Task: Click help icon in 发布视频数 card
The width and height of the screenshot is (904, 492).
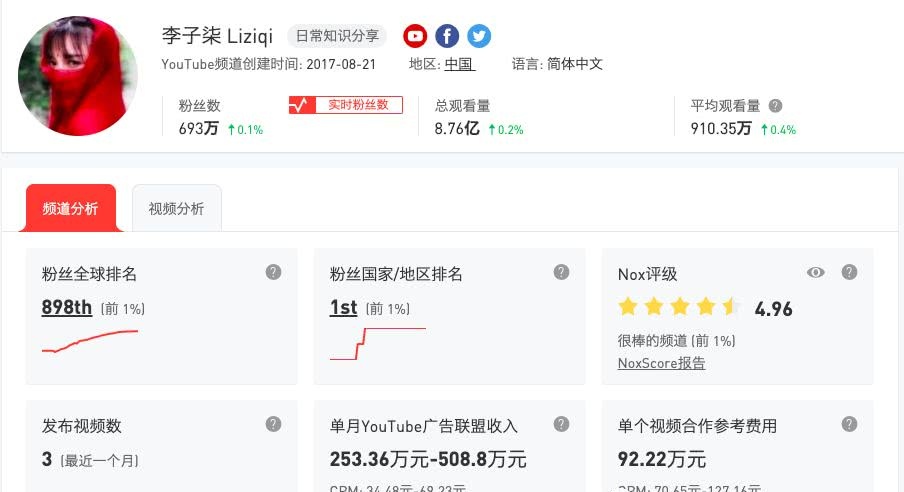Action: 273,424
